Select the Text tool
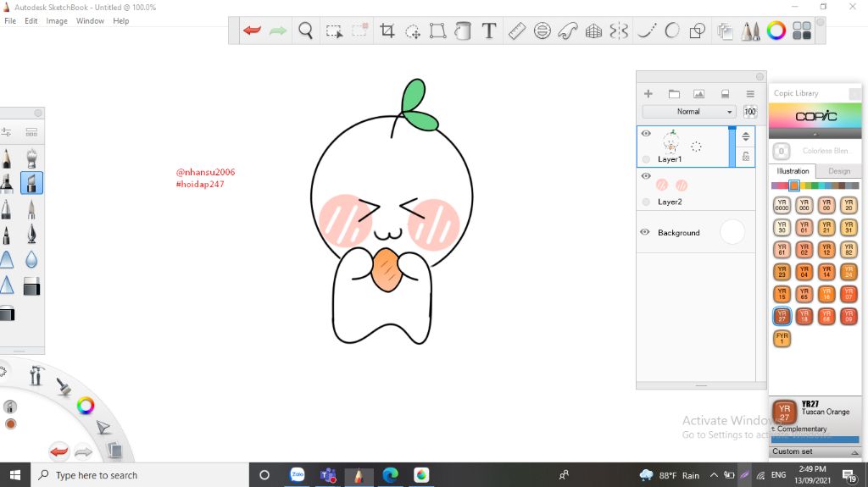The image size is (868, 487). [489, 30]
